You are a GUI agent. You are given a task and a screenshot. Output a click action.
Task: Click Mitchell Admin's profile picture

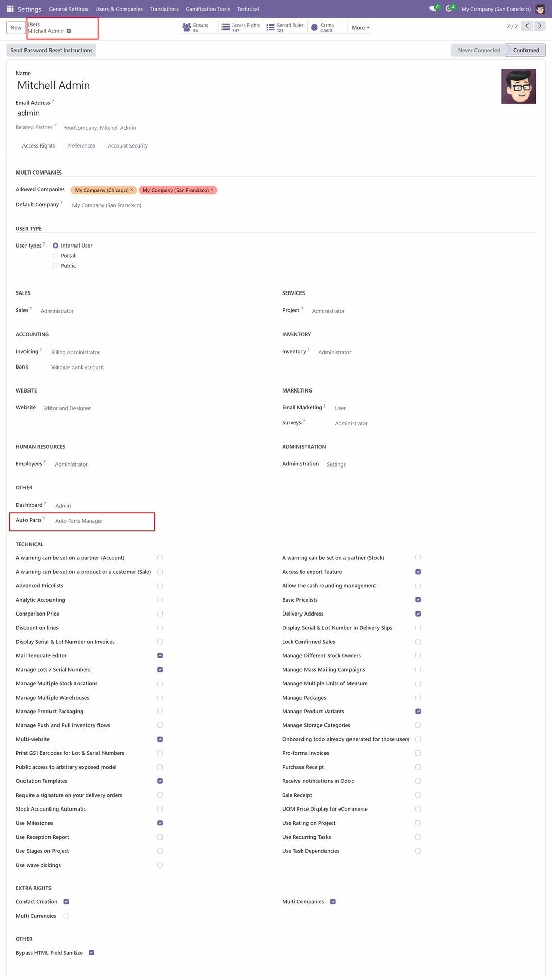pyautogui.click(x=518, y=87)
